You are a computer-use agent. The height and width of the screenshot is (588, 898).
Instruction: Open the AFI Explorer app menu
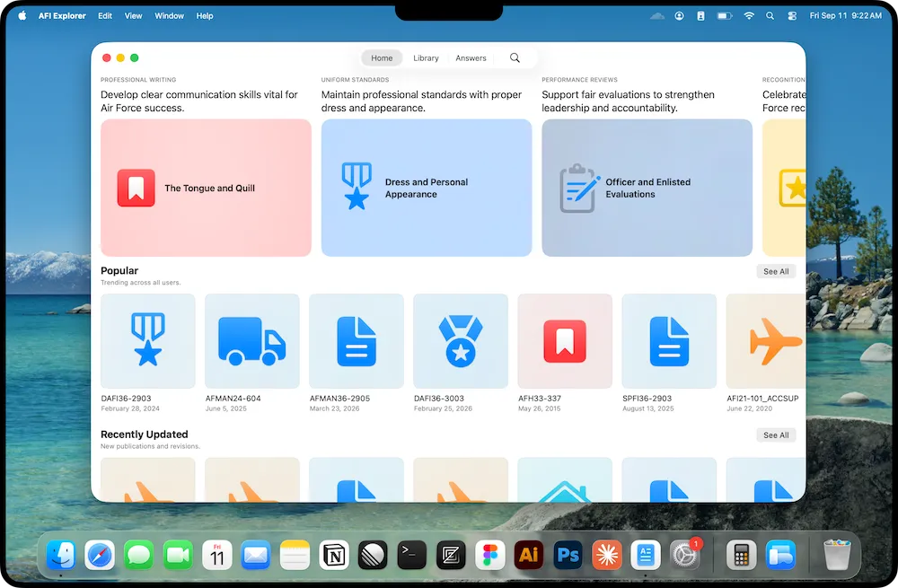pos(62,16)
